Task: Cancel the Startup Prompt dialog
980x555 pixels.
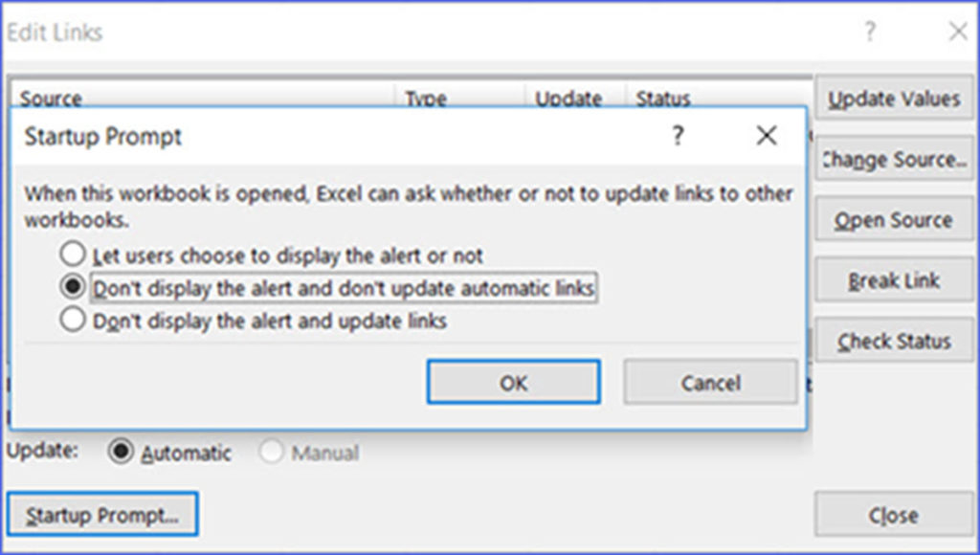Action: pos(711,382)
